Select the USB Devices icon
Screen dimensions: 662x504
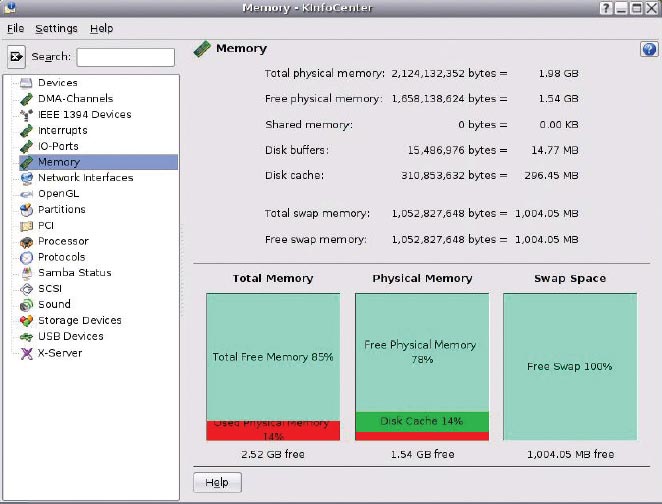(x=26, y=337)
